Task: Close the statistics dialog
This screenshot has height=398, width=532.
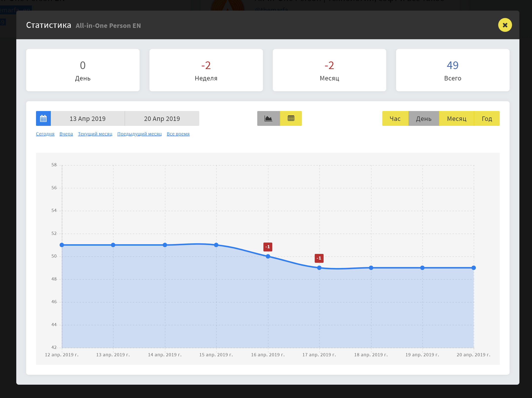Action: tap(505, 25)
